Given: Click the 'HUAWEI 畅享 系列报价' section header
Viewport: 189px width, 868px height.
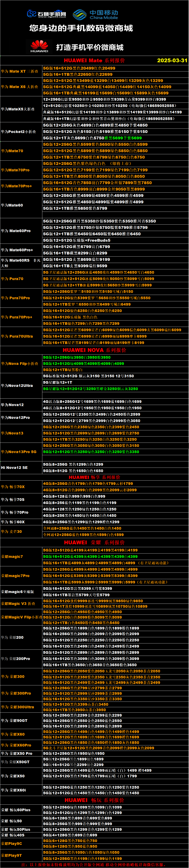Looking at the screenshot, I should [x=94, y=477].
